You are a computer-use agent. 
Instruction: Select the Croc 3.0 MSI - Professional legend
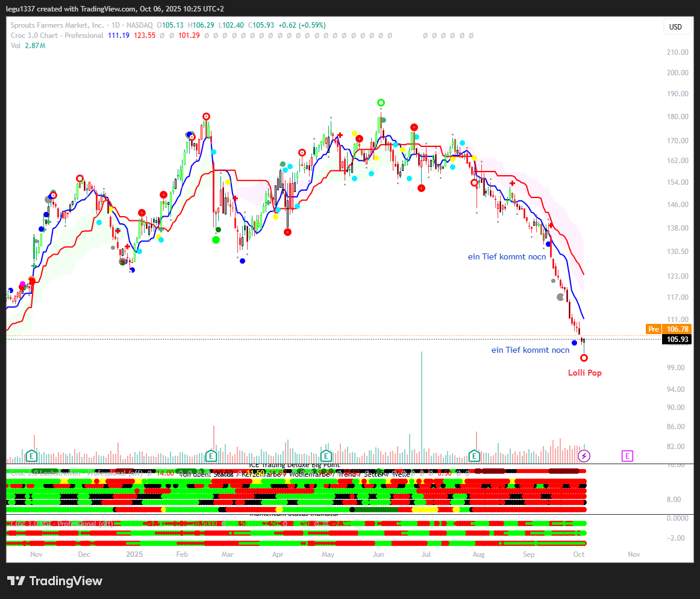point(60,523)
